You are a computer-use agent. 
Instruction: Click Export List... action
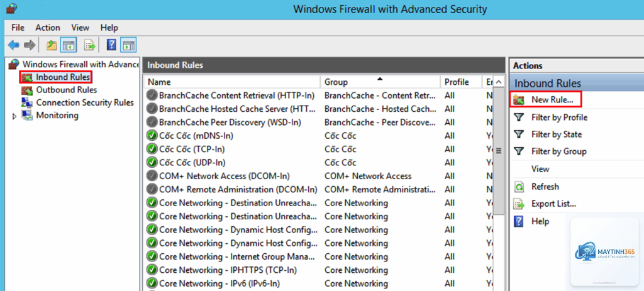(x=553, y=204)
